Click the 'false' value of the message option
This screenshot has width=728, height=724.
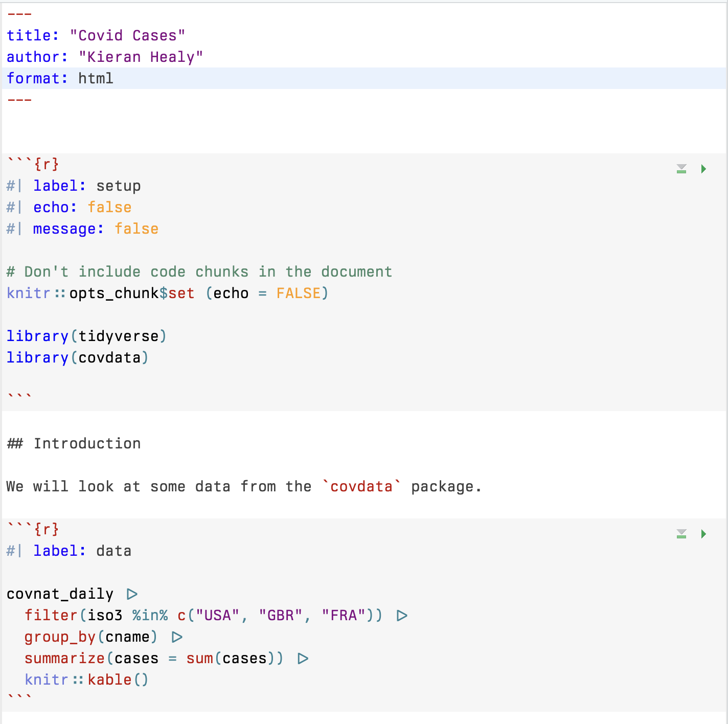click(136, 229)
